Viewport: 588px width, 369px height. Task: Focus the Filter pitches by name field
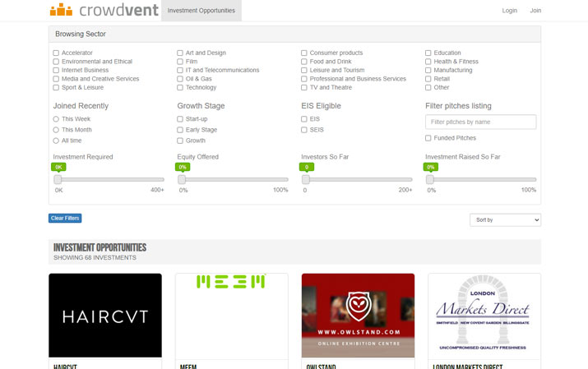point(481,122)
